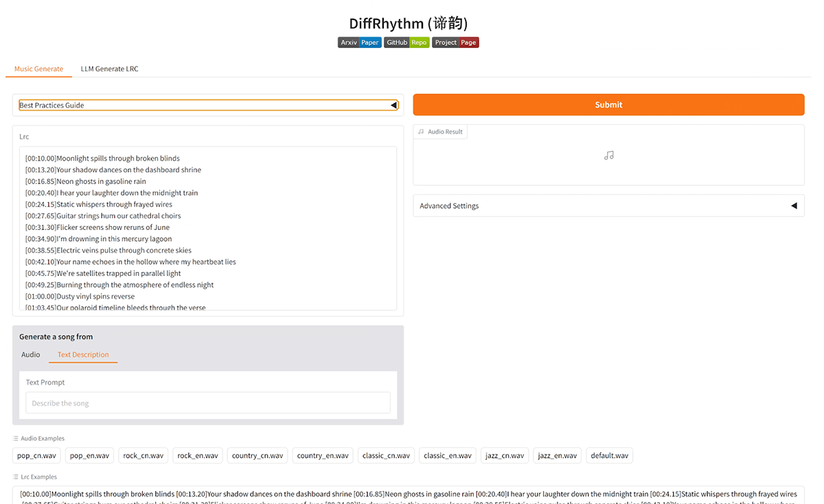Viewport: 824px width, 504px height.
Task: Expand the Advanced Settings panel
Action: click(608, 205)
